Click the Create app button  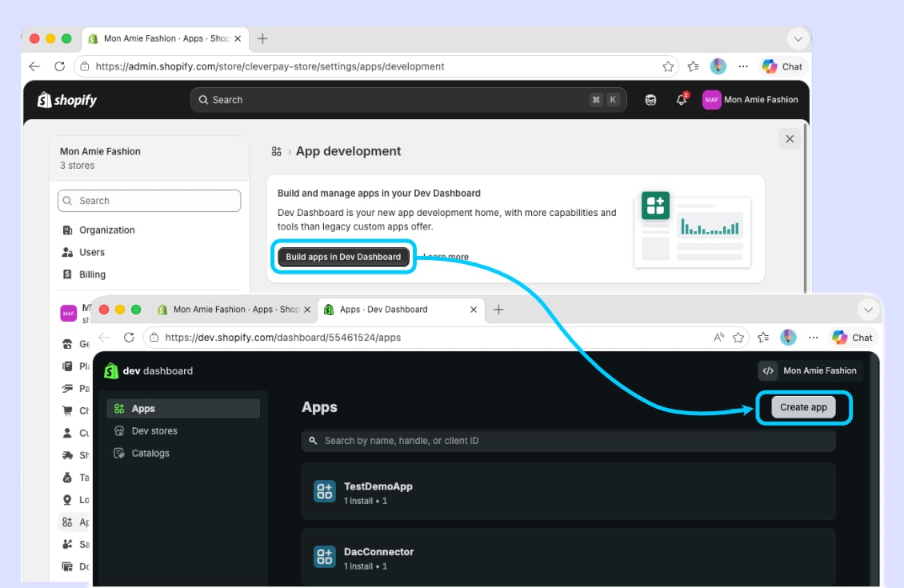point(804,407)
